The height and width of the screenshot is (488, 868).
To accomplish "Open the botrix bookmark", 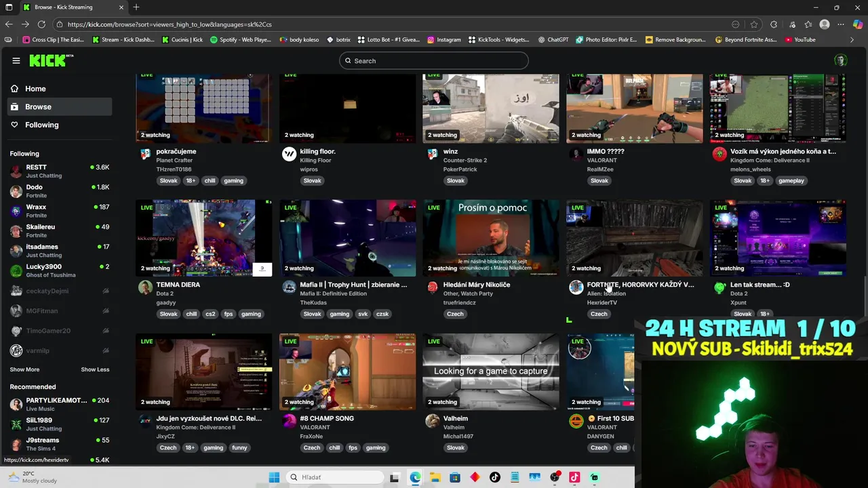I will tap(338, 40).
